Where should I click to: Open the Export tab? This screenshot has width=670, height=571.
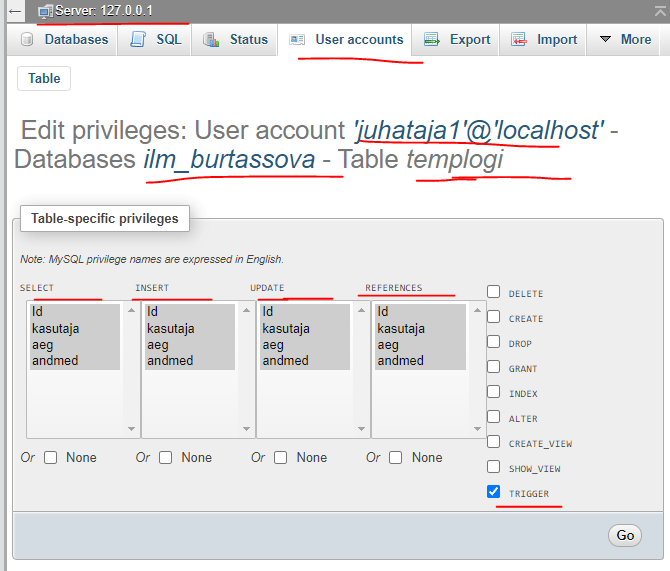pyautogui.click(x=457, y=40)
